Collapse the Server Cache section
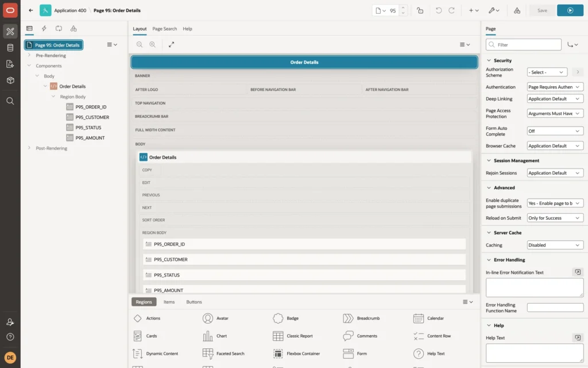 tap(489, 232)
